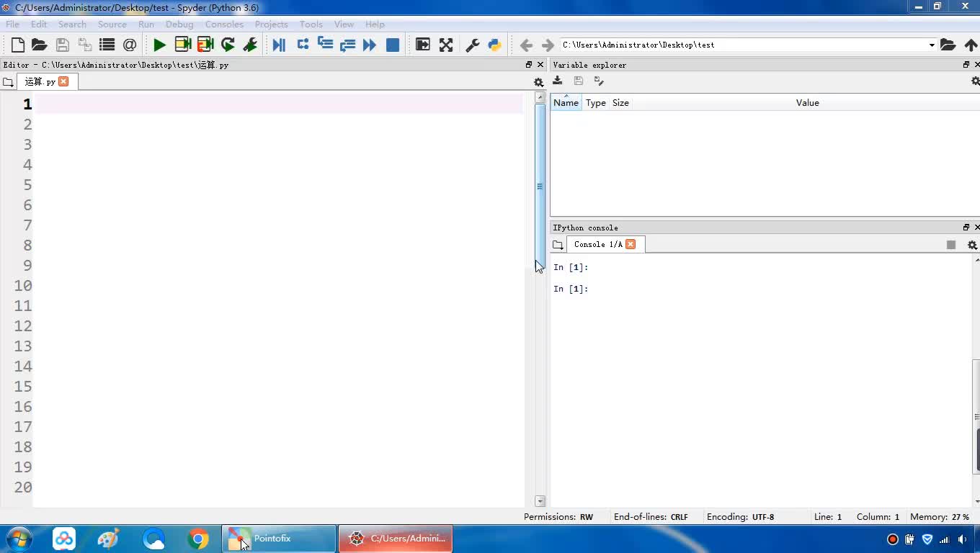Toggle fullscreen mode with the arrows icon
Viewport: 980px width, 553px height.
coord(446,45)
